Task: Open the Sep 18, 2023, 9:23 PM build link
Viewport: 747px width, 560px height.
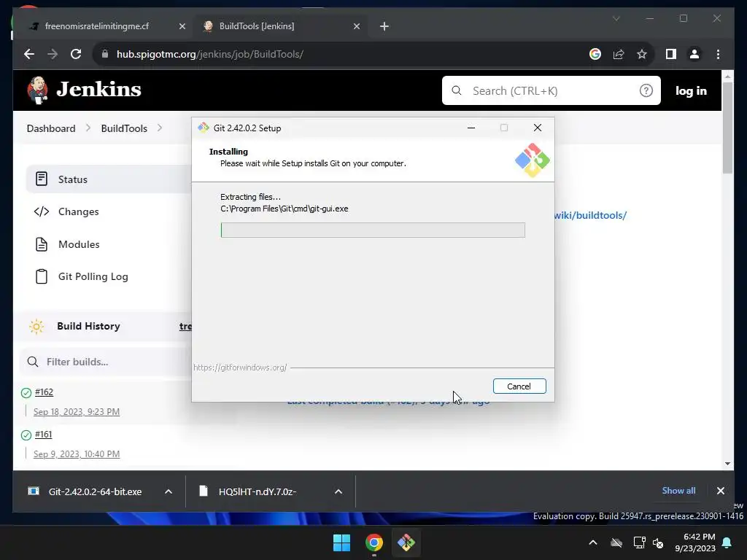Action: point(76,411)
